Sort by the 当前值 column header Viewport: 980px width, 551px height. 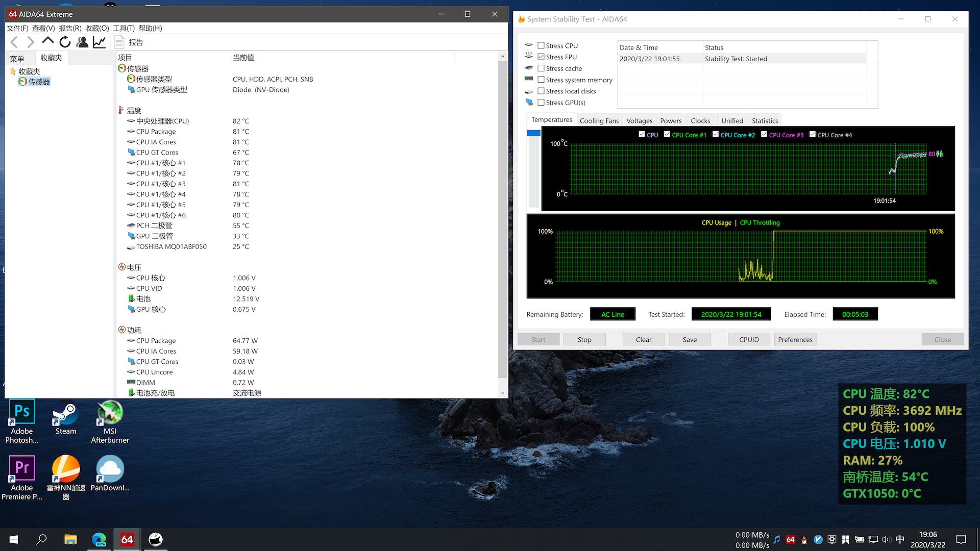[x=243, y=57]
